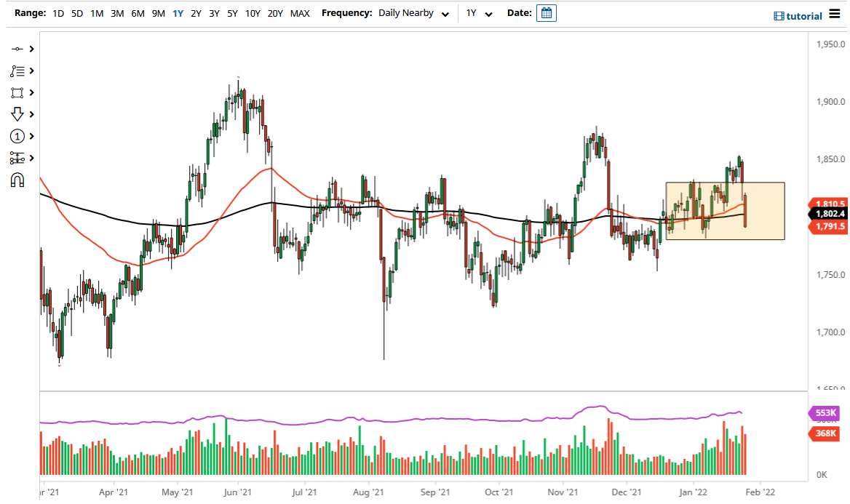850x504 pixels.
Task: Toggle magnet snap mode
Action: pos(17,180)
